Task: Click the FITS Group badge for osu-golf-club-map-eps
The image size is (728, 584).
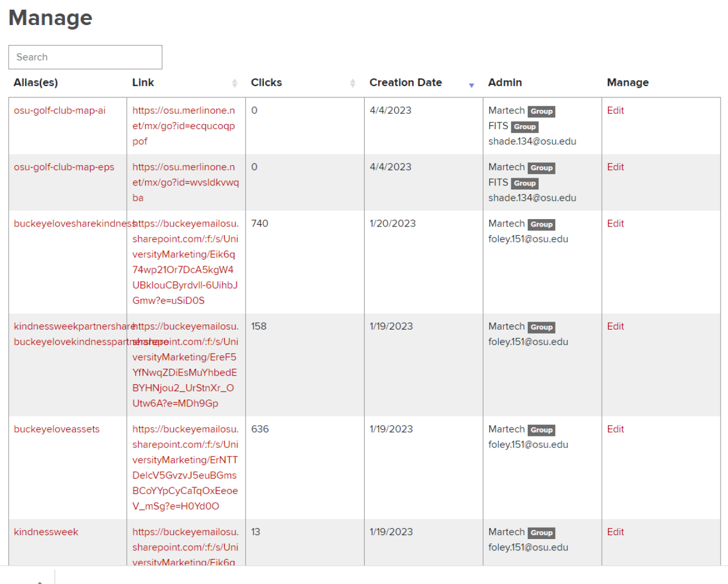Action: [524, 183]
